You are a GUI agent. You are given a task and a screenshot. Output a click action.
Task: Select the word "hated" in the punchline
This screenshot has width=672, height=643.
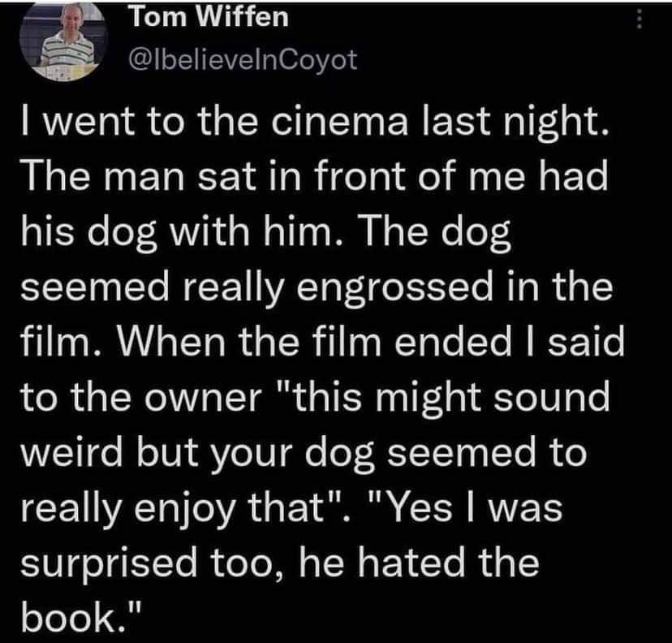411,563
